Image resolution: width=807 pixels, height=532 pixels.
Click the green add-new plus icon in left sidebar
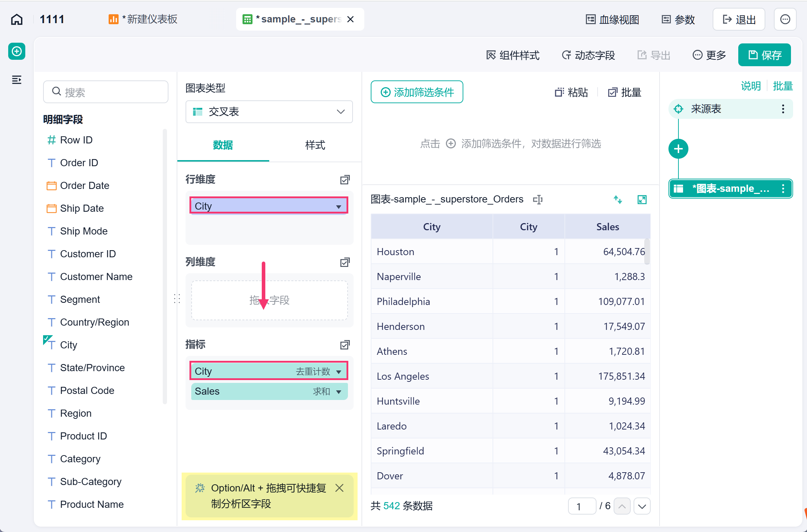[x=17, y=52]
